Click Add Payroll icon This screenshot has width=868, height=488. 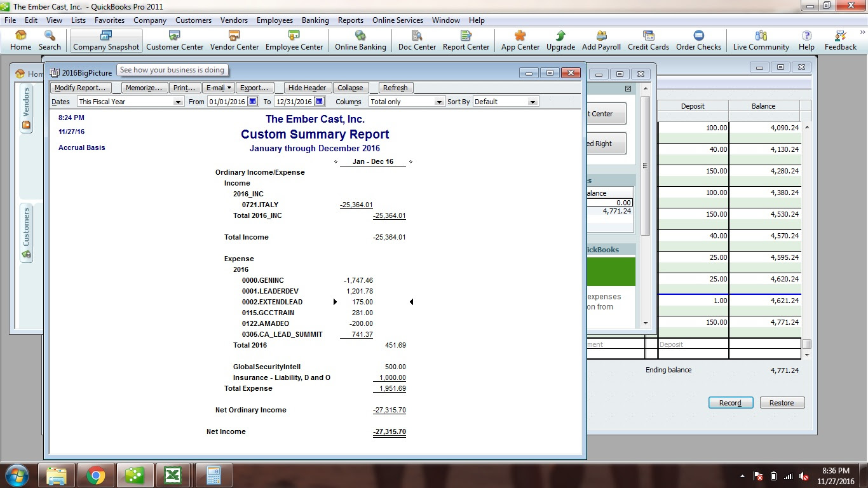coord(601,41)
